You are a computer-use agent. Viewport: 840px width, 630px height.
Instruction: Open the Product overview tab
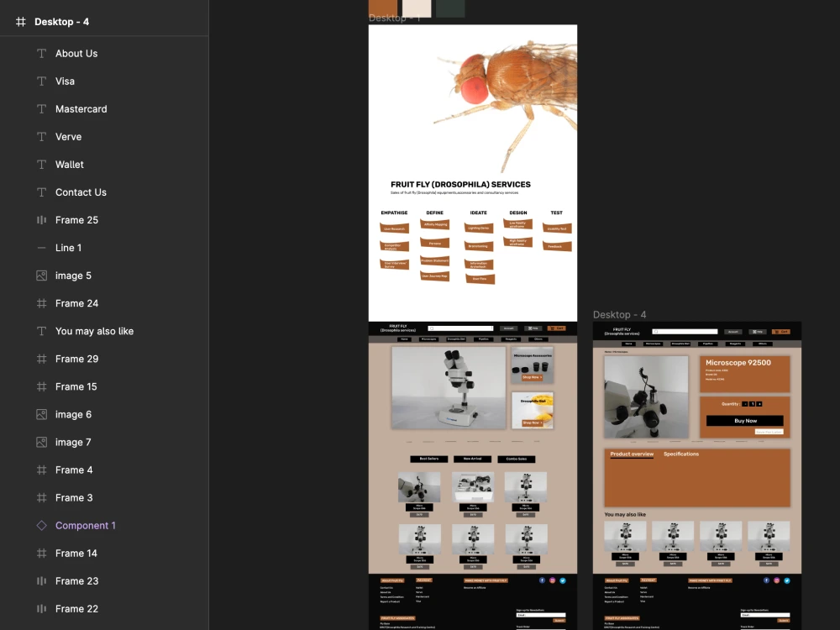[632, 454]
